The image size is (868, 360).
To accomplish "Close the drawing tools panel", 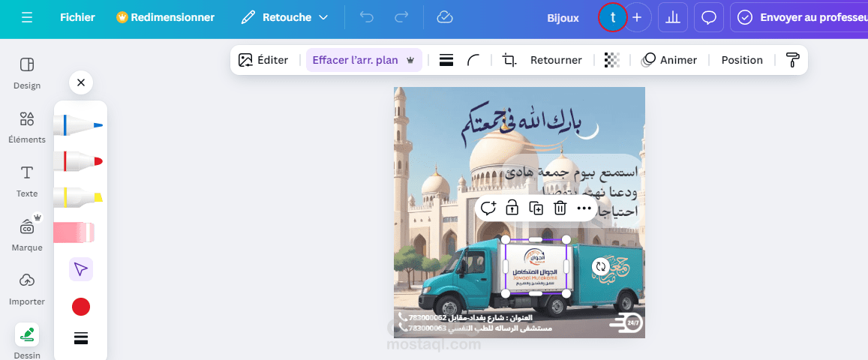I will click(81, 83).
